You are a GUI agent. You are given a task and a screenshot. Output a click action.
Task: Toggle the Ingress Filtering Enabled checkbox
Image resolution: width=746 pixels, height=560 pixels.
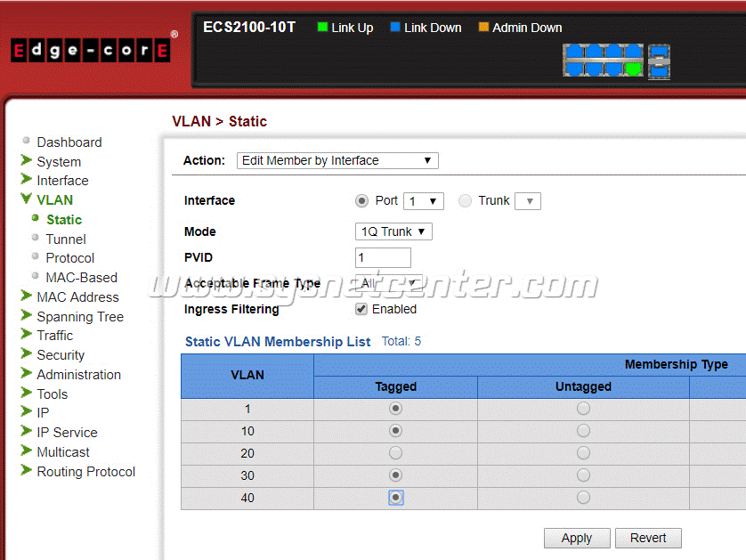361,309
